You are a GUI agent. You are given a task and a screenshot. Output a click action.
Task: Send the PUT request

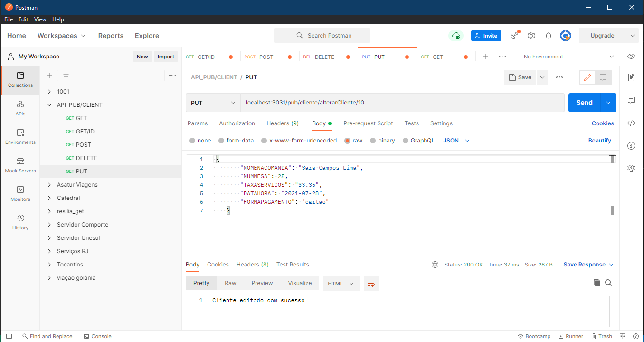pos(584,102)
